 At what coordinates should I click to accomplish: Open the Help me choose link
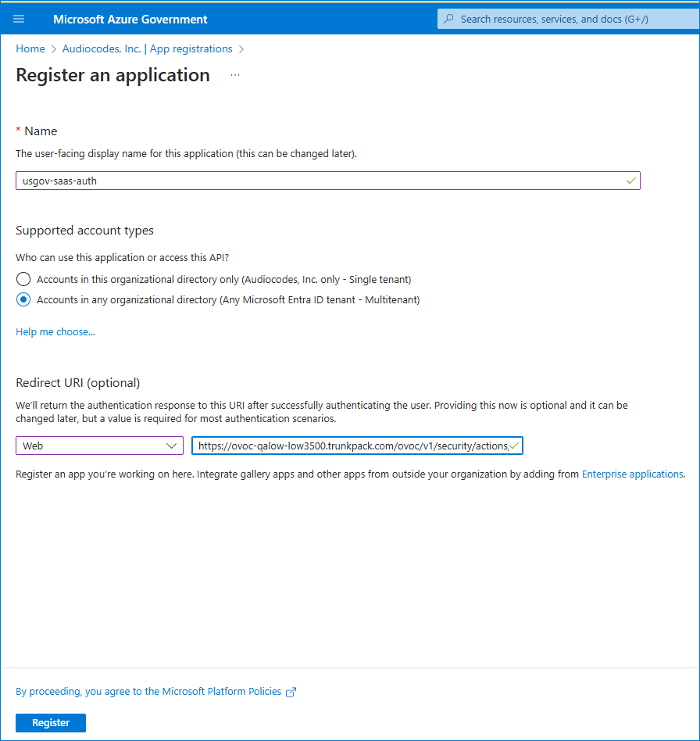click(x=55, y=331)
